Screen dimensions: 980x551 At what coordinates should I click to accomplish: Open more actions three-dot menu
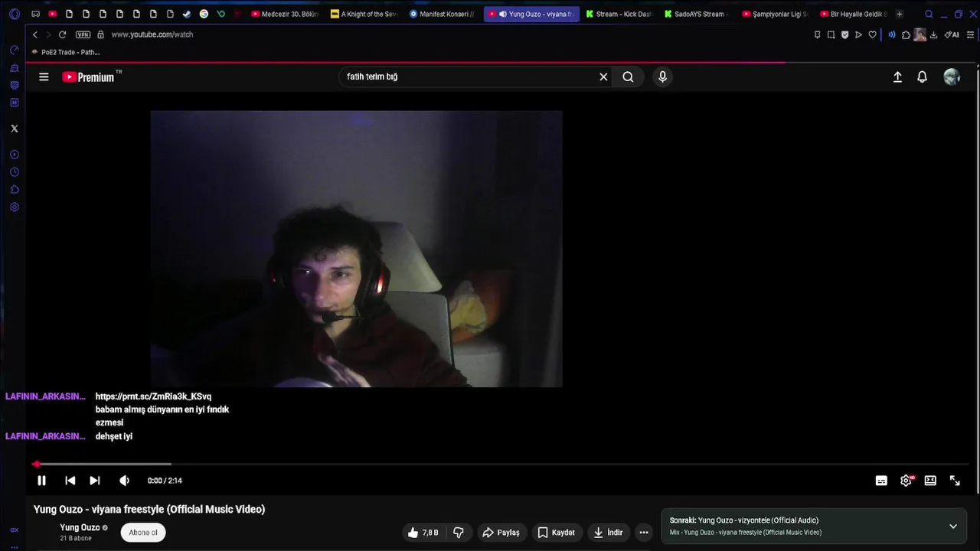click(644, 533)
